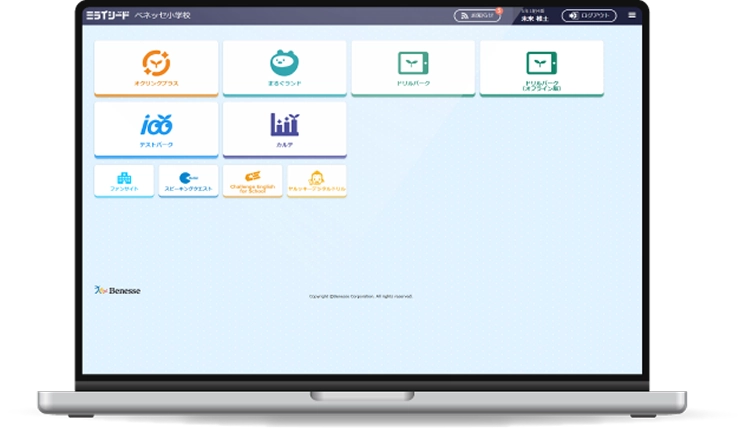The image size is (746, 428).
Task: Open the オクリンクプラス app tile
Action: click(156, 68)
